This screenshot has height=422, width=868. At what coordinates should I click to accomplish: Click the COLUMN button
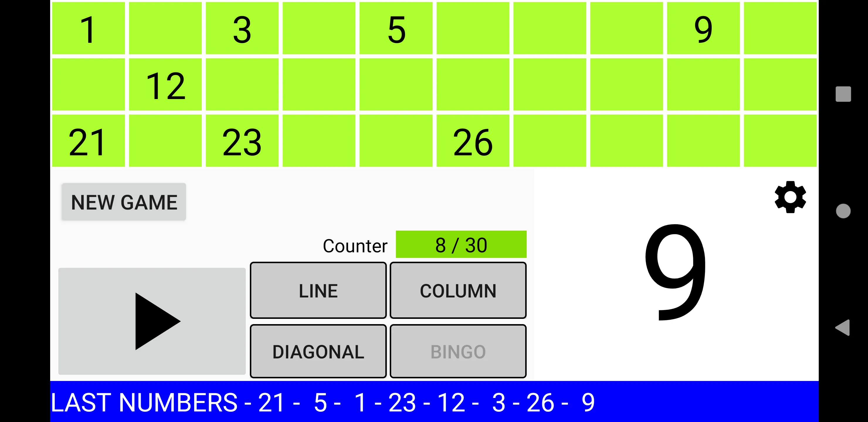(x=458, y=290)
